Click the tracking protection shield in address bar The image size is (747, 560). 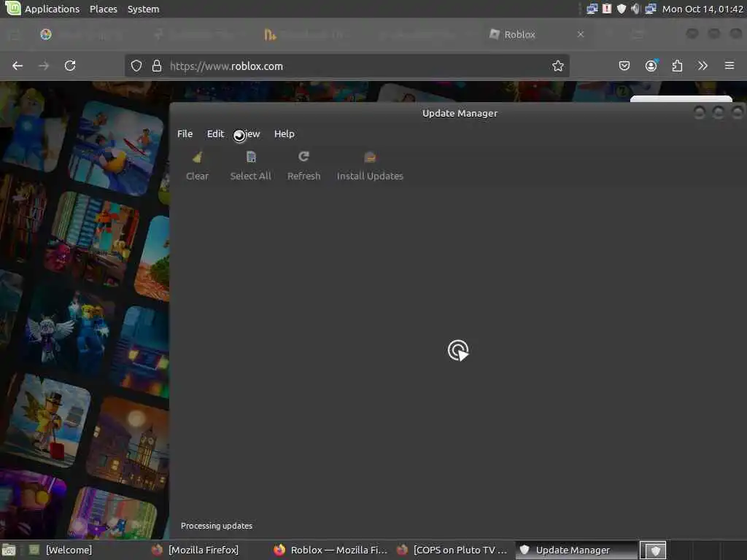[136, 66]
